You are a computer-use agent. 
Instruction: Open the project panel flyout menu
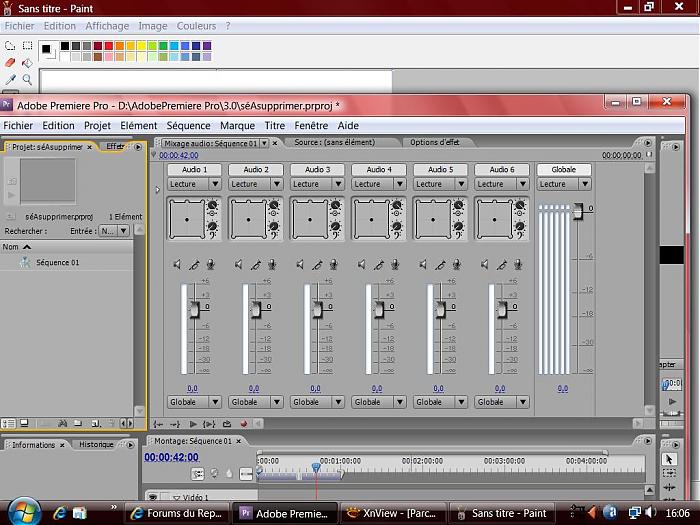(138, 147)
